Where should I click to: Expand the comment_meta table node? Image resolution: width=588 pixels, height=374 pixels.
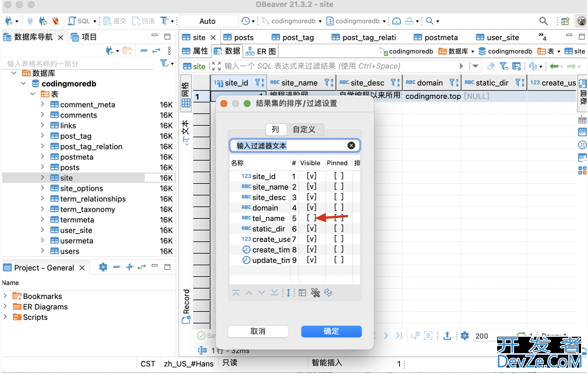[x=42, y=104]
